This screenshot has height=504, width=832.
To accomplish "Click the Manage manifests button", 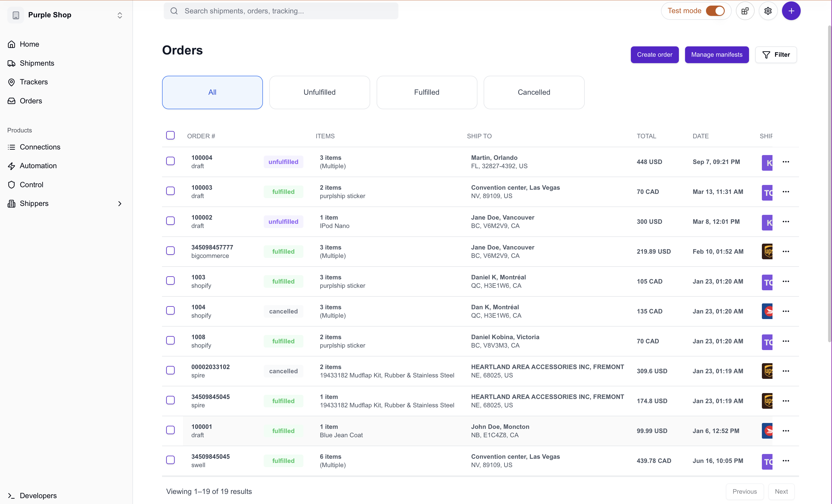I will 716,55.
